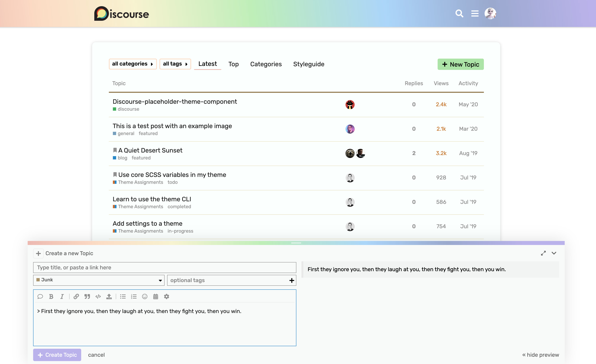The width and height of the screenshot is (596, 364).
Task: Open the Categories tab
Action: click(266, 64)
